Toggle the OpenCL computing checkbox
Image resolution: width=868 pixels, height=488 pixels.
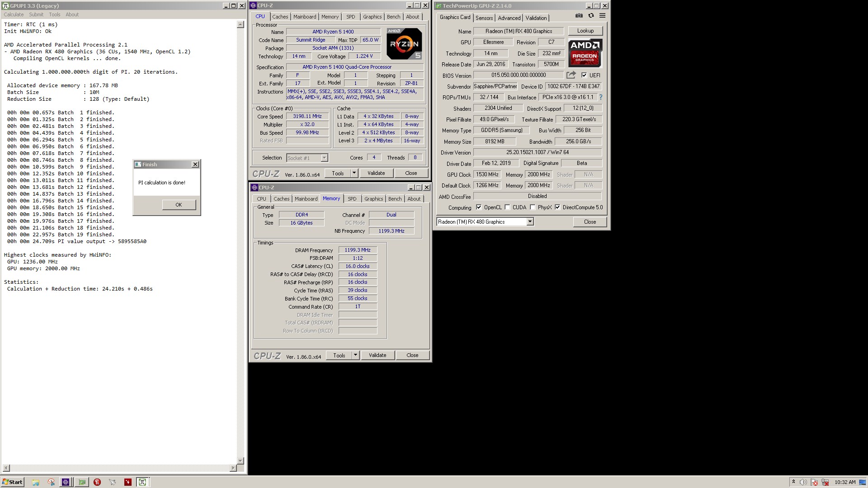pyautogui.click(x=479, y=207)
